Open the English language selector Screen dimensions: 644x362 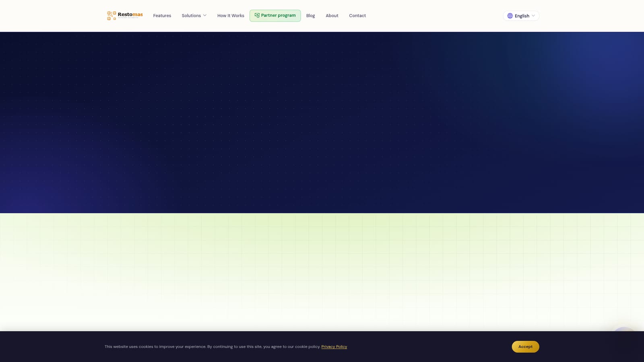point(521,16)
